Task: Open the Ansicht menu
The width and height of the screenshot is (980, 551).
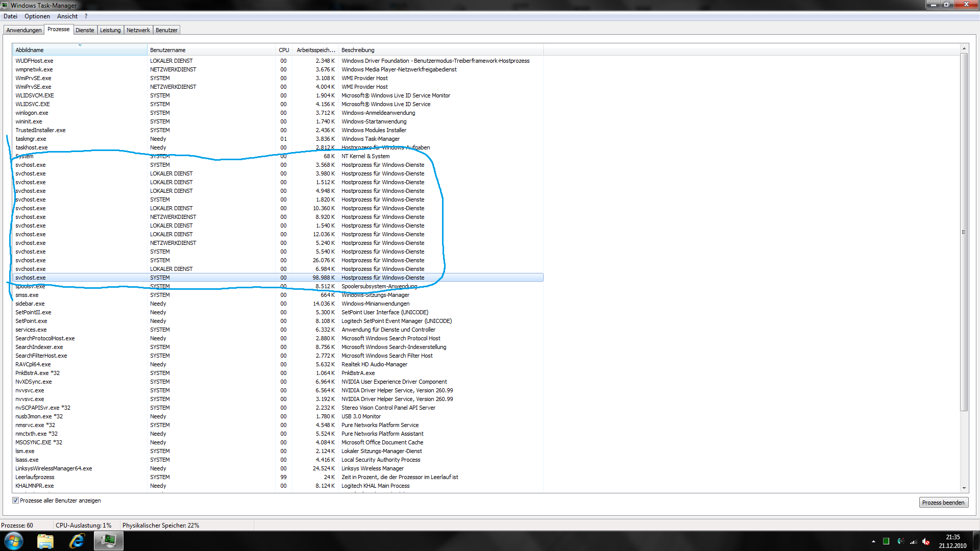Action: (x=67, y=16)
